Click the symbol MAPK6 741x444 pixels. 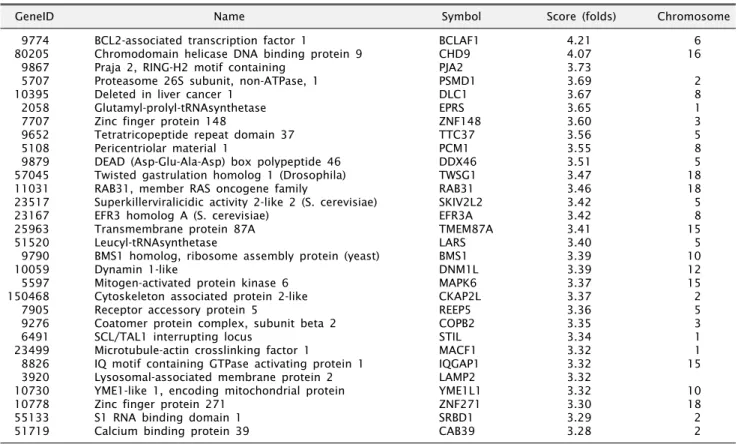point(457,283)
